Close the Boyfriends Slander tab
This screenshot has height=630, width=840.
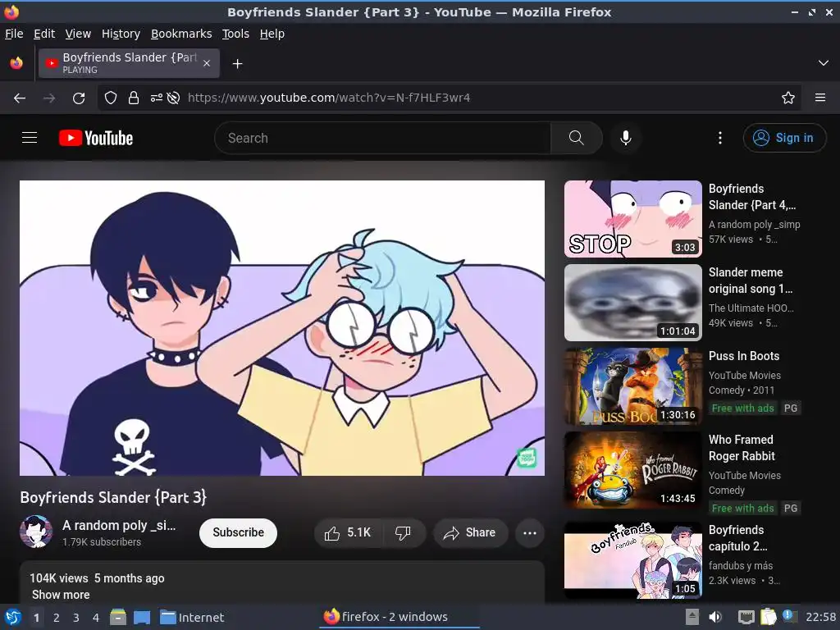tap(207, 63)
